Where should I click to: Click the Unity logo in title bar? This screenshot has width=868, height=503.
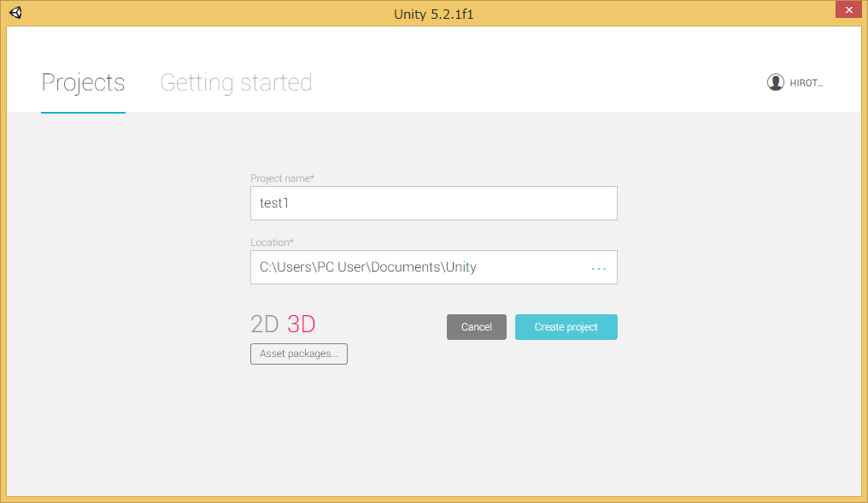click(x=15, y=12)
